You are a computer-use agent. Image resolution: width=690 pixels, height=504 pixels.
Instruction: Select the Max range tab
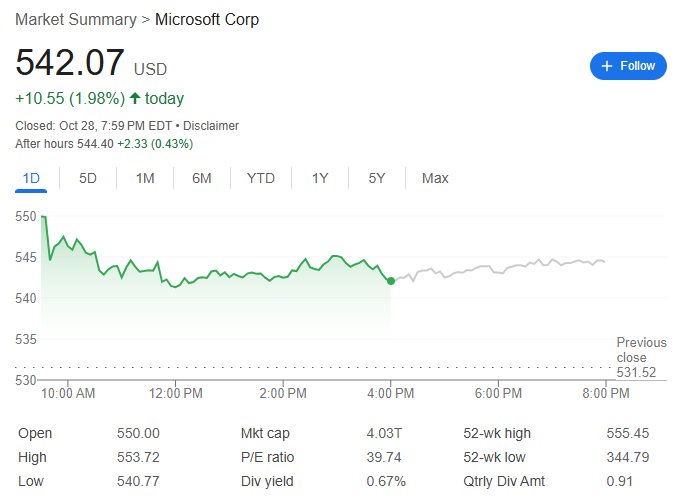tap(435, 178)
